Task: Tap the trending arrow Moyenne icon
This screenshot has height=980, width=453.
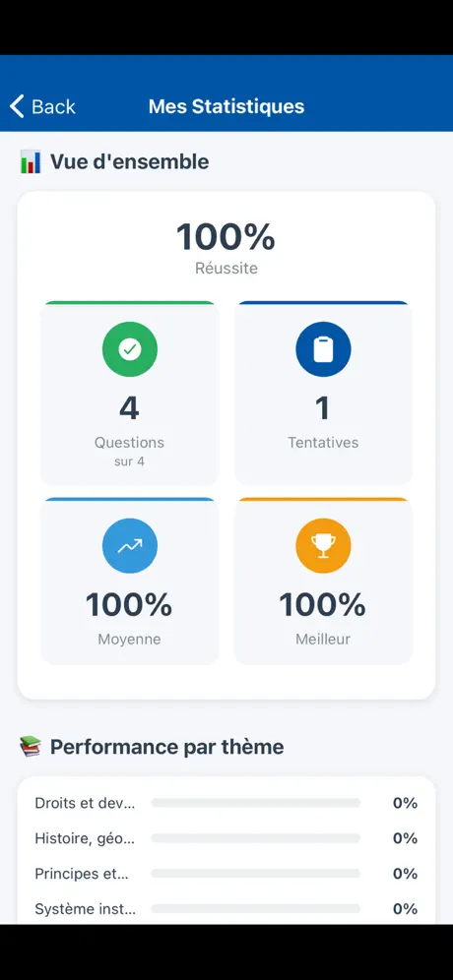Action: (x=130, y=546)
